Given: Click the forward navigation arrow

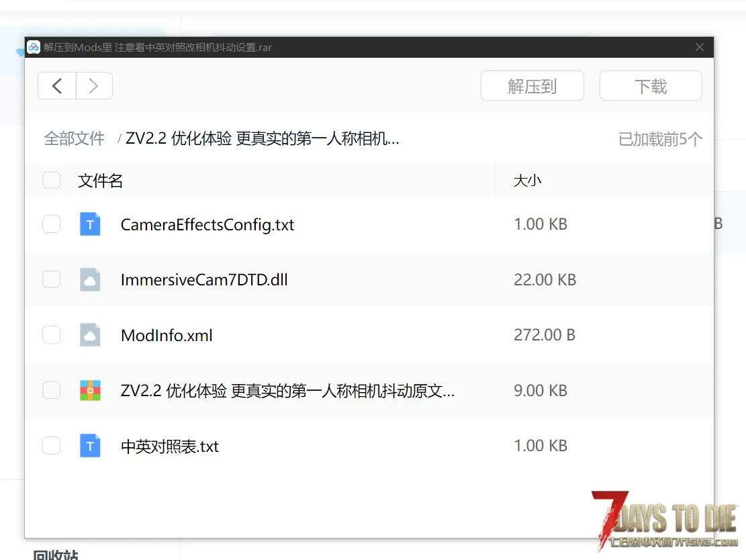Looking at the screenshot, I should point(94,86).
